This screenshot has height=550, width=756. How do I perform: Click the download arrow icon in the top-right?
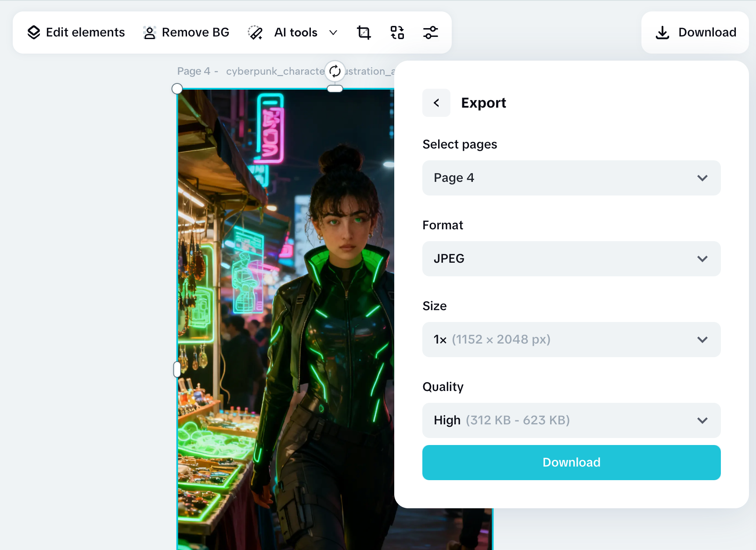662,33
